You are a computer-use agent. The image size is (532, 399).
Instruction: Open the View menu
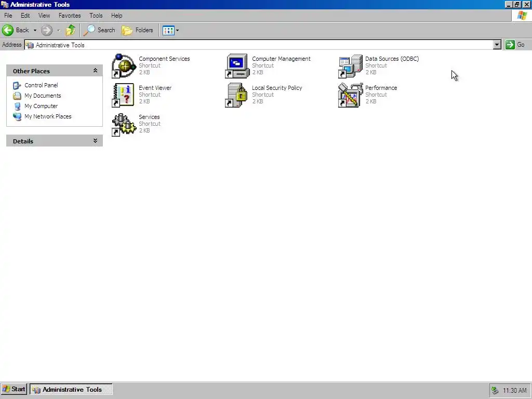pyautogui.click(x=44, y=16)
